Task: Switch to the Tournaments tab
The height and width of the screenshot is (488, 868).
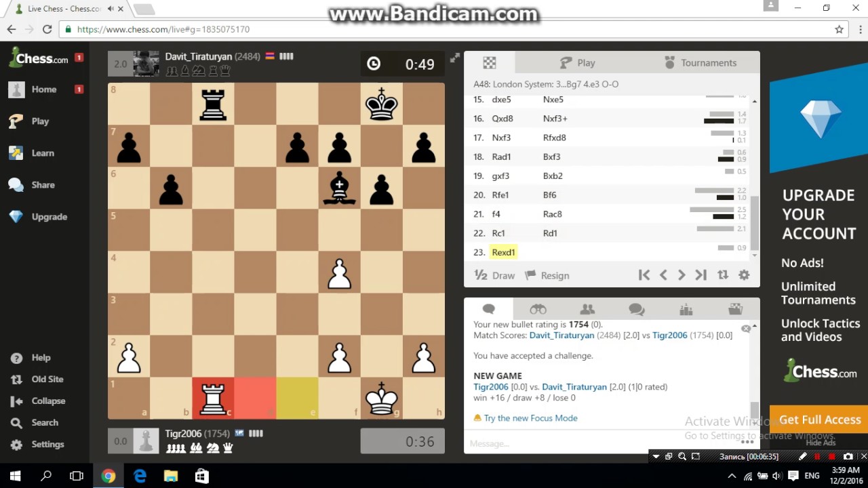Action: pos(700,62)
